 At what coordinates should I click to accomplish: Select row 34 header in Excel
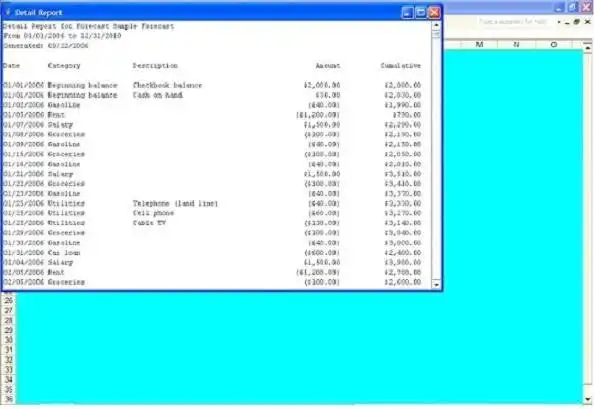pos(9,379)
